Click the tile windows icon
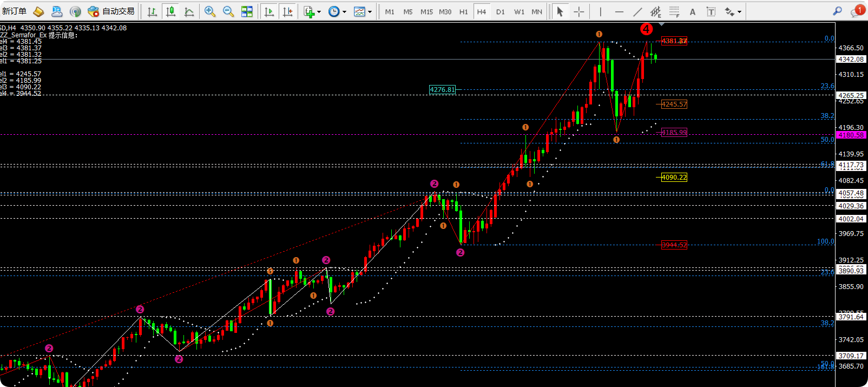 click(247, 11)
